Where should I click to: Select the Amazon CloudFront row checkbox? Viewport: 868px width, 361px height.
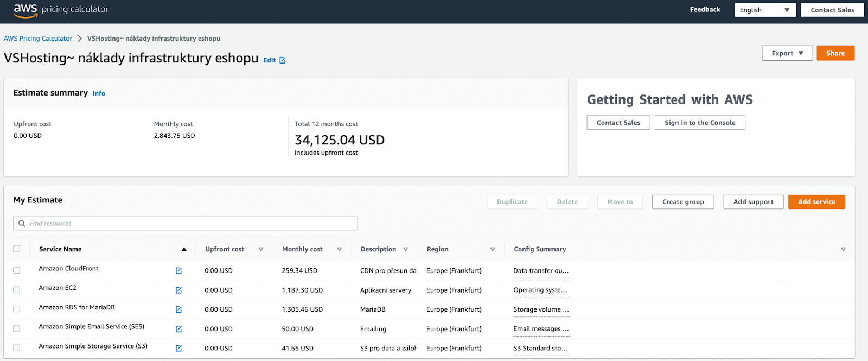[x=16, y=270]
